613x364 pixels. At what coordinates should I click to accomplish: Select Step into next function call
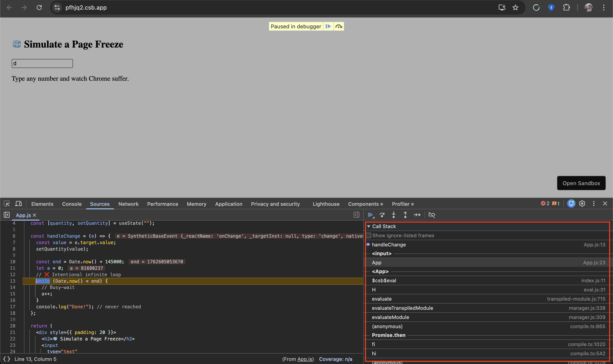click(x=393, y=215)
